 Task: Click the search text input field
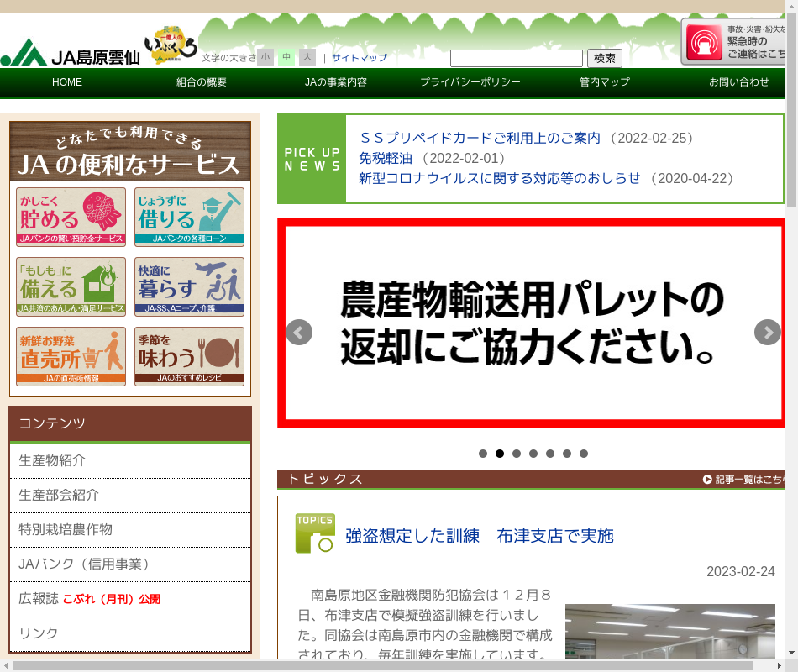pos(516,58)
